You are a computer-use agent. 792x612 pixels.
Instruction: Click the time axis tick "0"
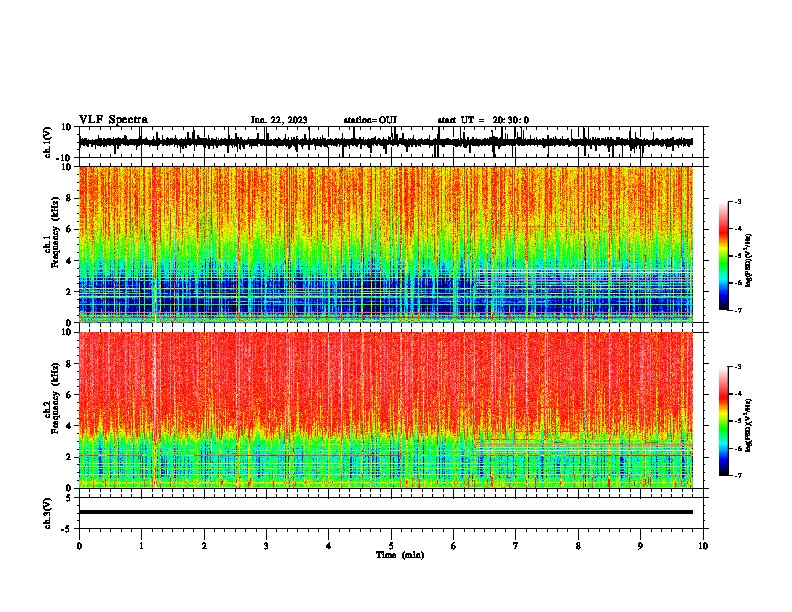tap(79, 546)
